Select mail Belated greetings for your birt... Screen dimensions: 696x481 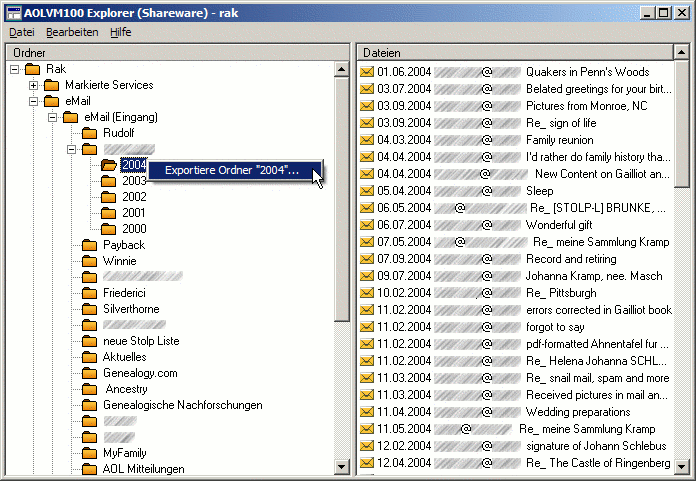[x=599, y=89]
